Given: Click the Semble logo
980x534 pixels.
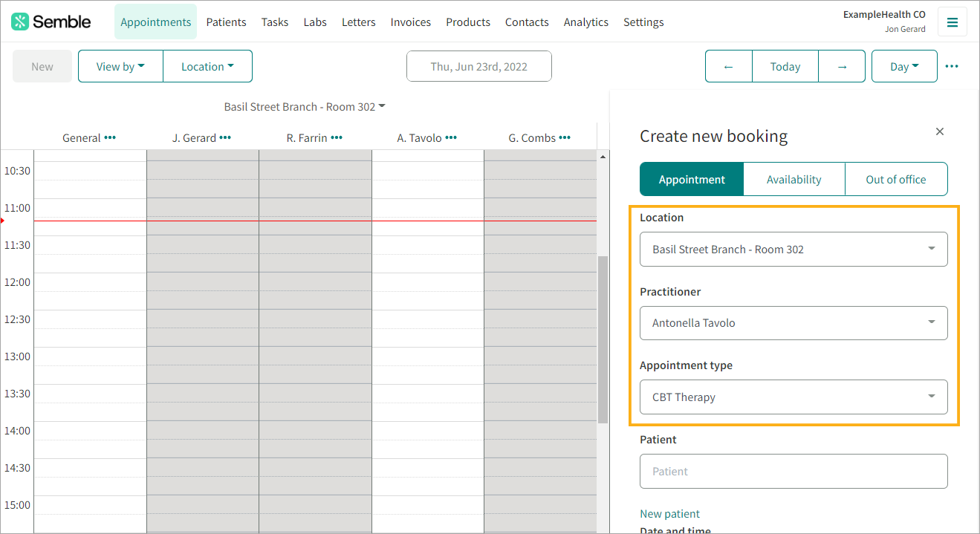Looking at the screenshot, I should pos(51,22).
